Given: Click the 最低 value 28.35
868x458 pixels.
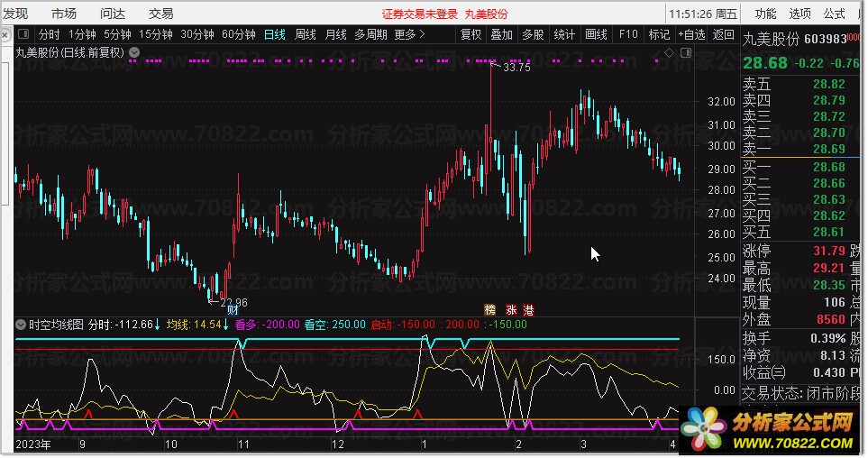Looking at the screenshot, I should [828, 285].
